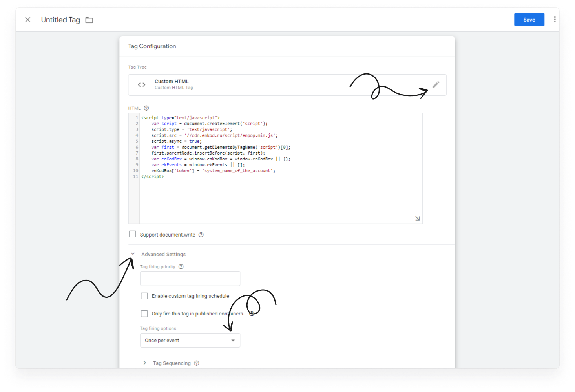Image resolution: width=575 pixels, height=392 pixels.
Task: Select the Custom HTML tag type row
Action: click(x=287, y=85)
